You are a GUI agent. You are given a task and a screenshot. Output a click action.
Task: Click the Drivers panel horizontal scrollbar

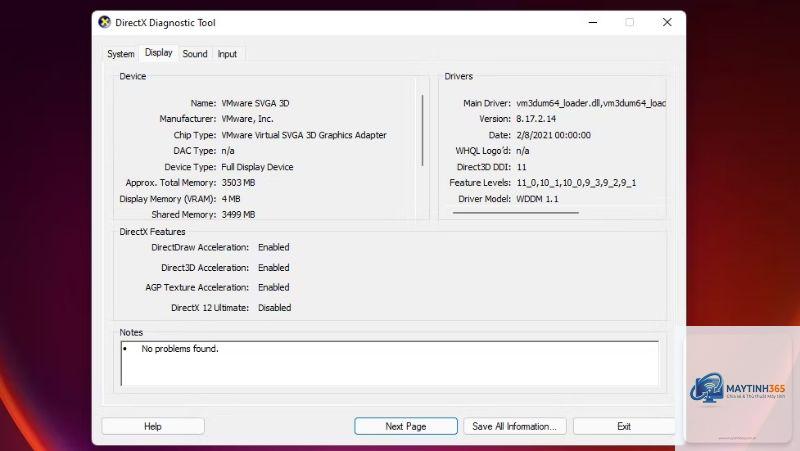pyautogui.click(x=515, y=212)
